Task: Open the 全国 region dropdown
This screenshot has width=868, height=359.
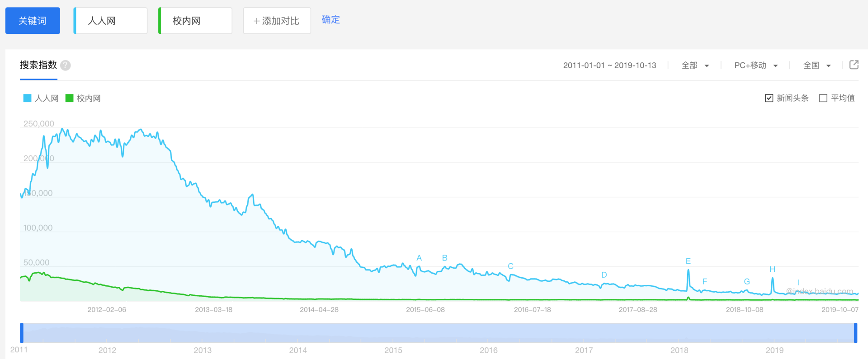Action: coord(816,65)
